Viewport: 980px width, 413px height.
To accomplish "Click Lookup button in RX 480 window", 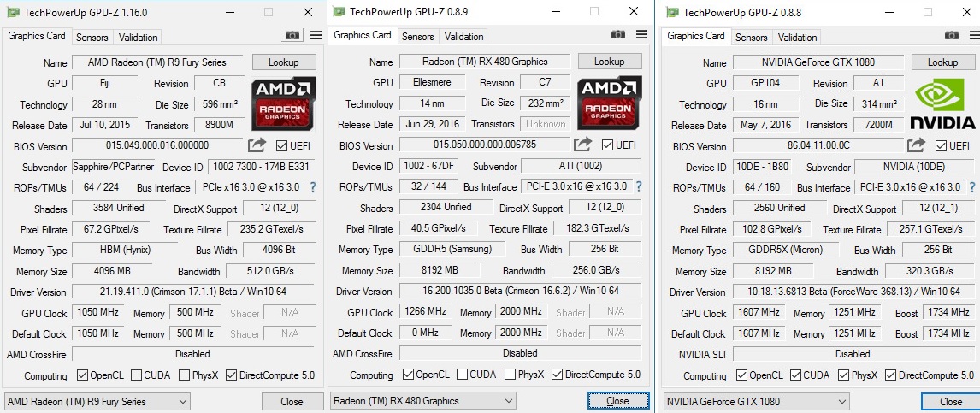I will [610, 62].
